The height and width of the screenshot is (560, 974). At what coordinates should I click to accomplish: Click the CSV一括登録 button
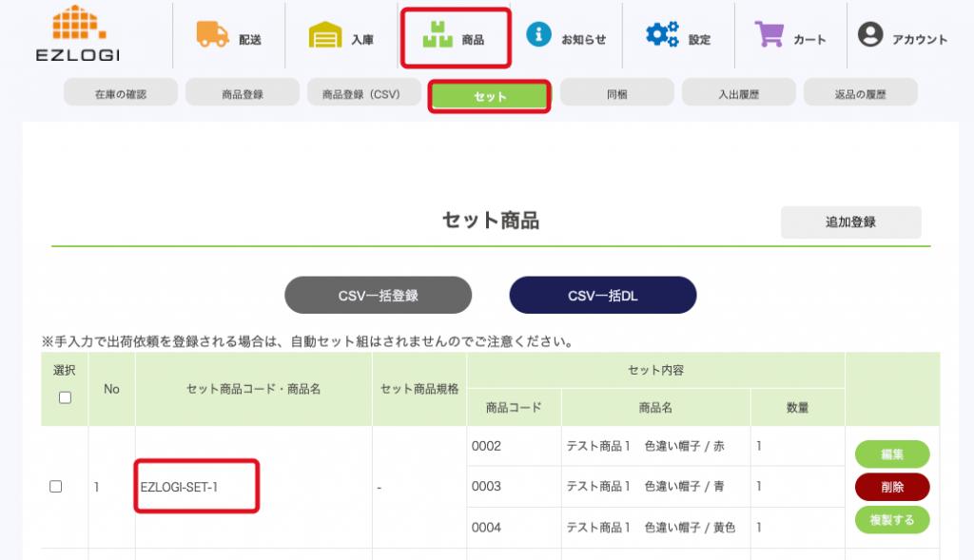coord(379,296)
